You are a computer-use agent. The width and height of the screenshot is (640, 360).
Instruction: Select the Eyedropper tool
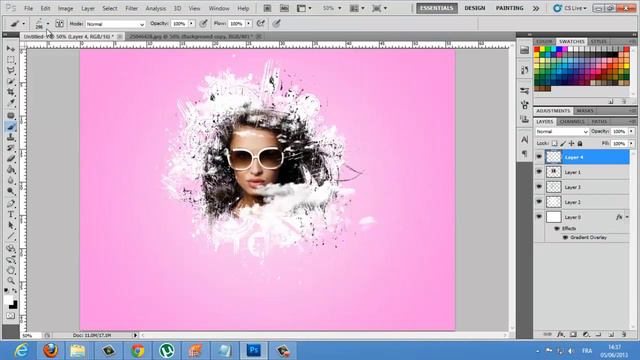click(11, 104)
